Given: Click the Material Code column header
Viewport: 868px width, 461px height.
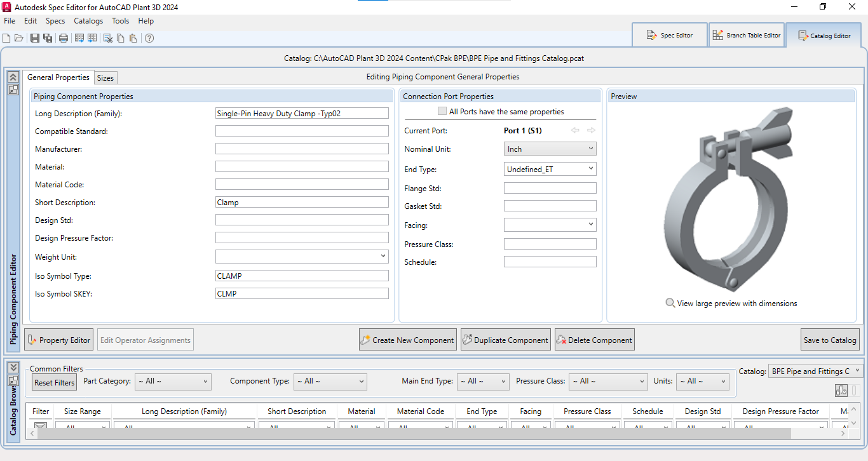Looking at the screenshot, I should pos(421,411).
